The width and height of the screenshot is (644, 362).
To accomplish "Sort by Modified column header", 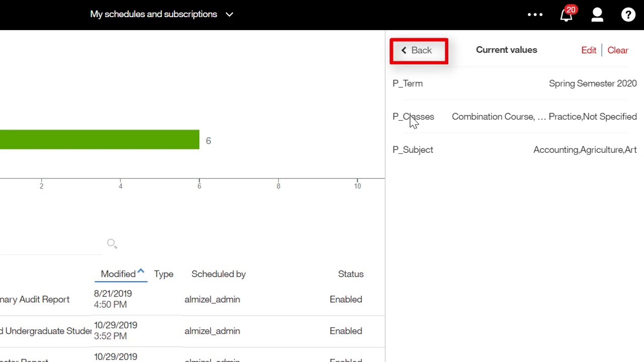I will [x=118, y=274].
